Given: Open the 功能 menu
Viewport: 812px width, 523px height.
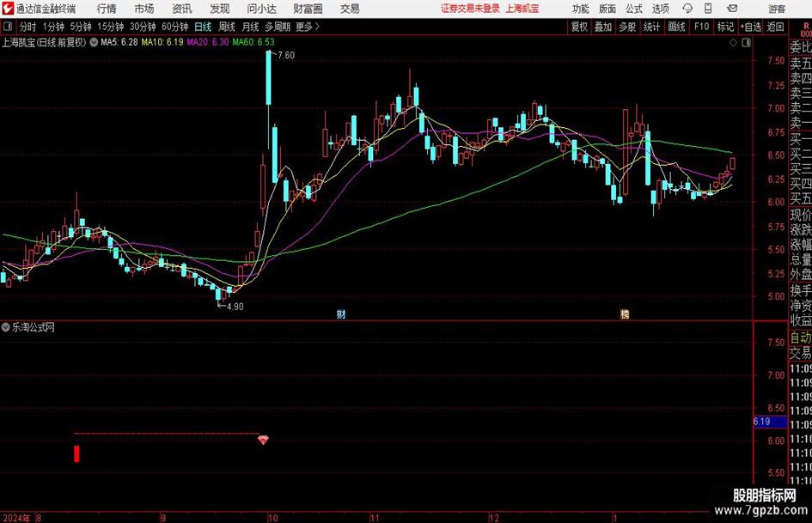Looking at the screenshot, I should click(581, 9).
